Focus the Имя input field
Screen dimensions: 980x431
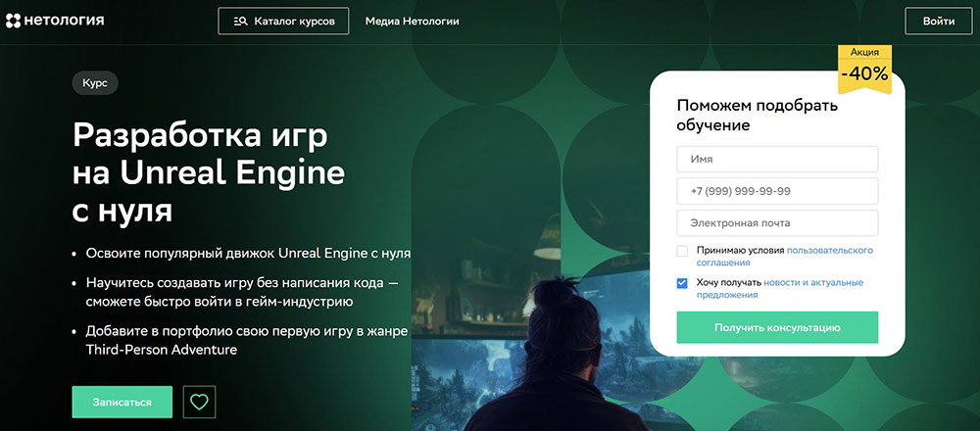(777, 160)
